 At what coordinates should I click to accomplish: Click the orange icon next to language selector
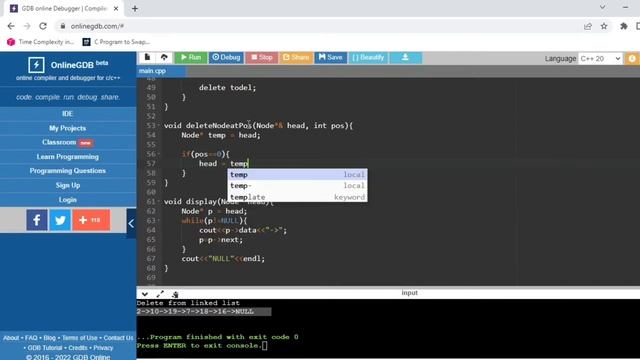[632, 59]
